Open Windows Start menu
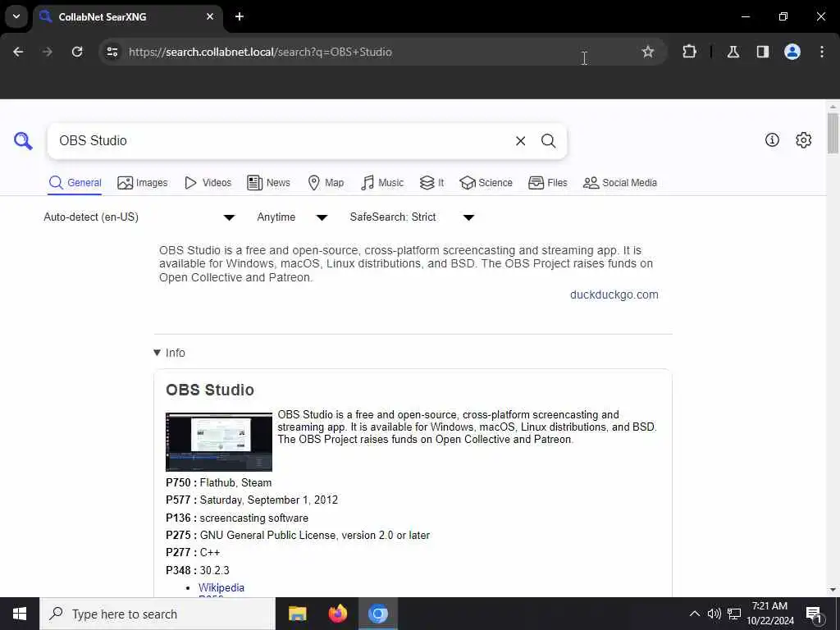 pos(20,614)
